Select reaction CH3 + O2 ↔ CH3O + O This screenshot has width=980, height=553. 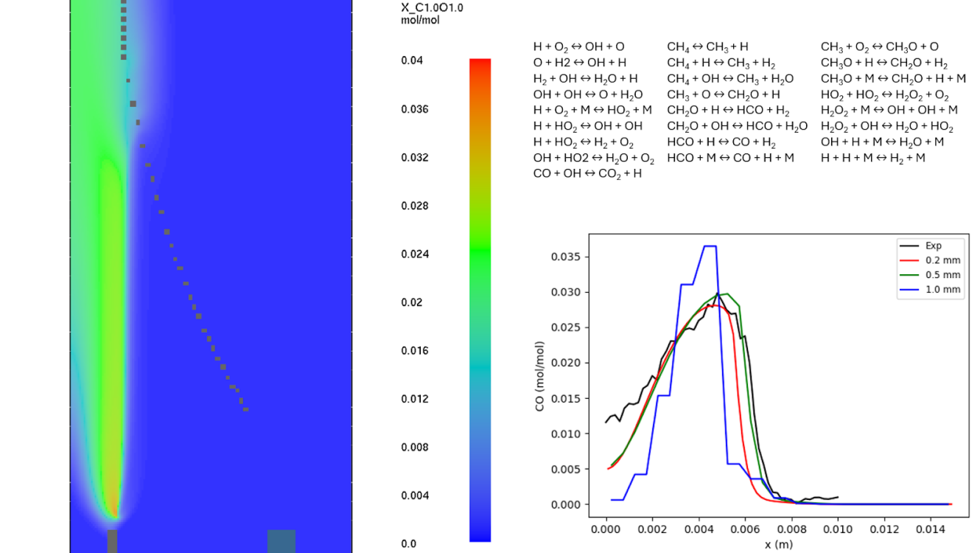880,46
